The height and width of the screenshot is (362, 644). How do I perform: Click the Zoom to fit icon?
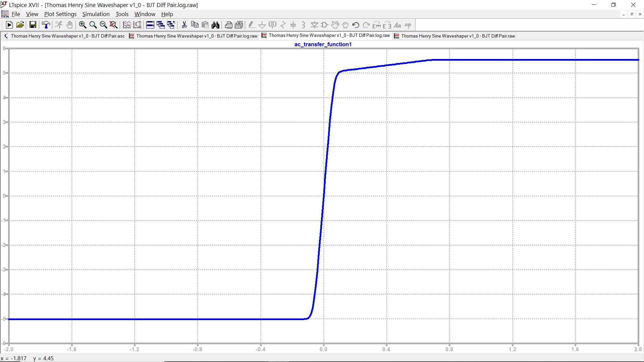[x=114, y=25]
